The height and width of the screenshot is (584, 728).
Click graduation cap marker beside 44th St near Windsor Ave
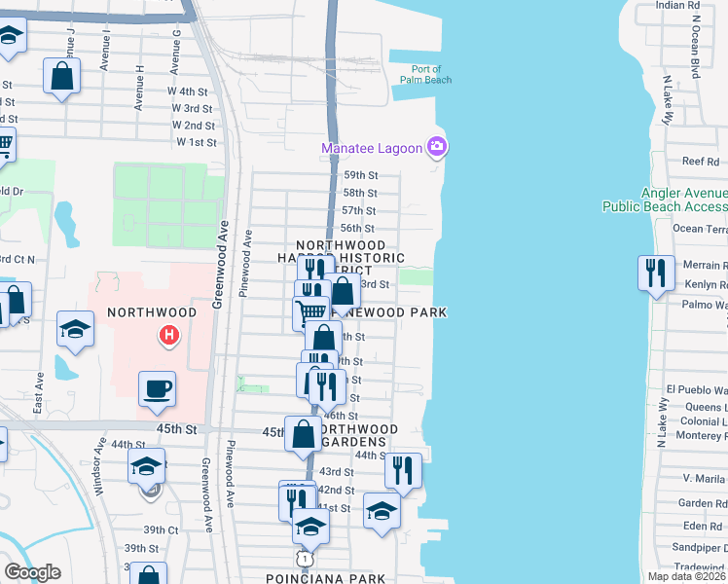(146, 467)
